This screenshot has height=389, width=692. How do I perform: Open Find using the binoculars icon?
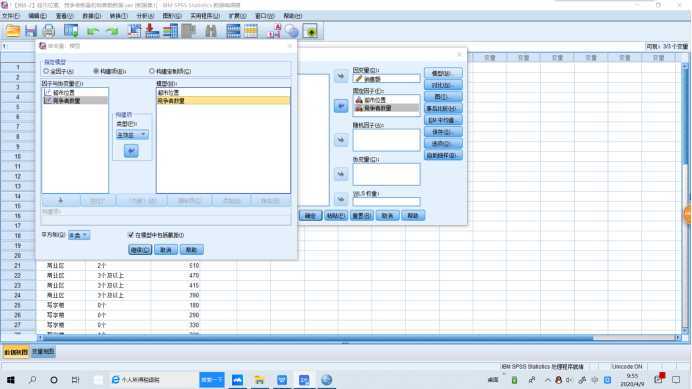point(211,31)
